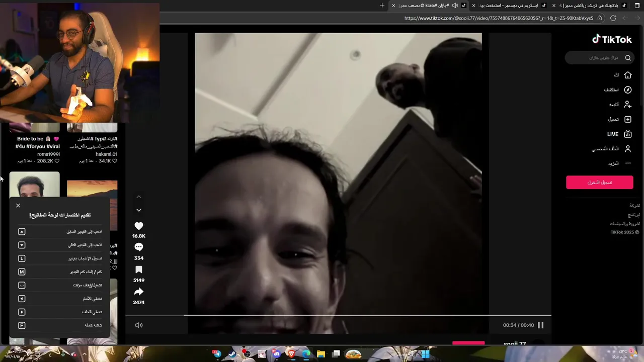
Task: Open the For You home item
Action: point(623,75)
